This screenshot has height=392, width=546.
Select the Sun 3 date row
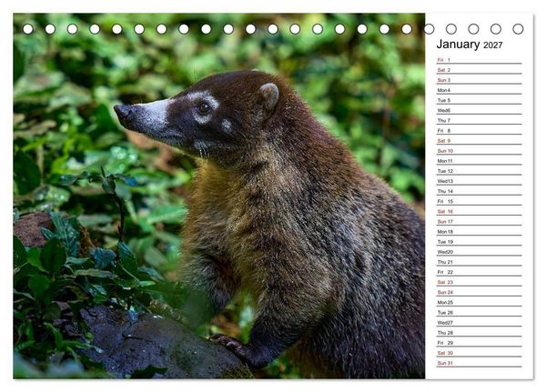(480, 80)
